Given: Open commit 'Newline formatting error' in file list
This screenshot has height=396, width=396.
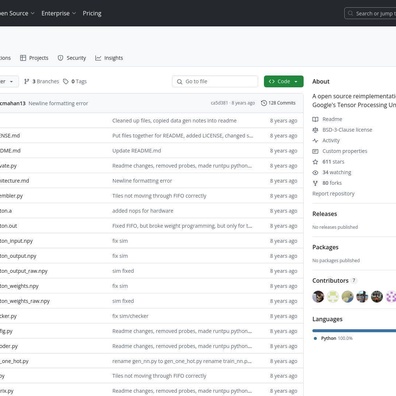Looking at the screenshot, I should [142, 181].
